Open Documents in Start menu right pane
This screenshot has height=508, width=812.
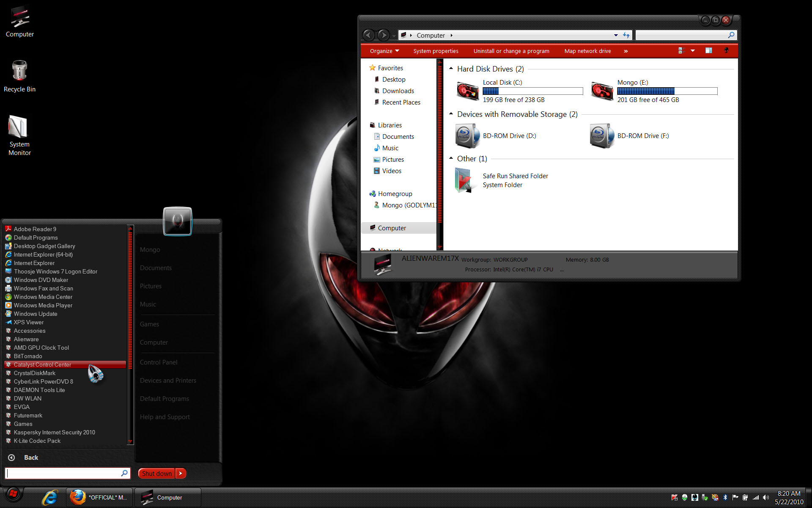coord(156,268)
